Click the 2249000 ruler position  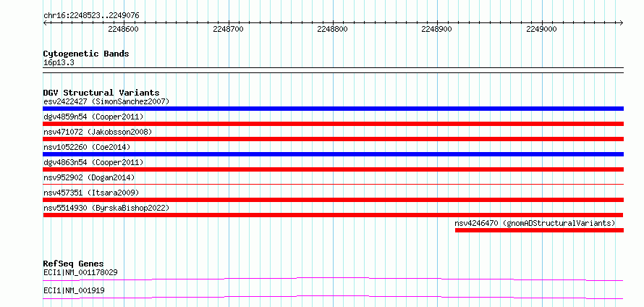pyautogui.click(x=542, y=29)
